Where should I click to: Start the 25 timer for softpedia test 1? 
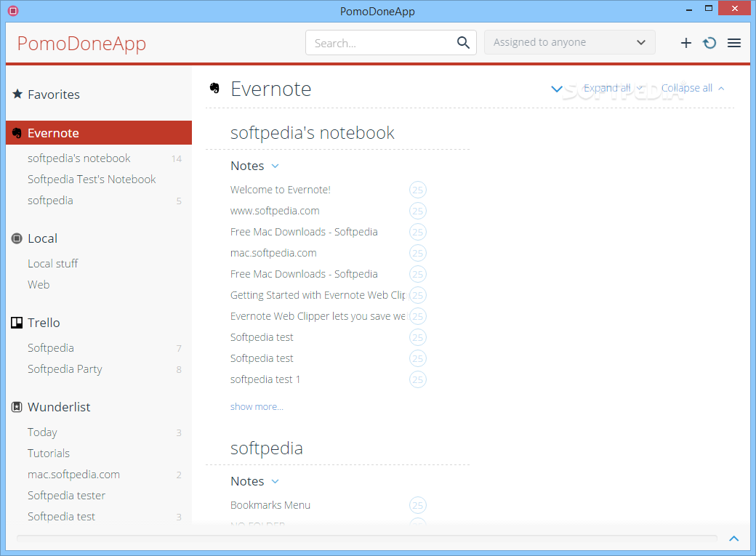coord(417,379)
